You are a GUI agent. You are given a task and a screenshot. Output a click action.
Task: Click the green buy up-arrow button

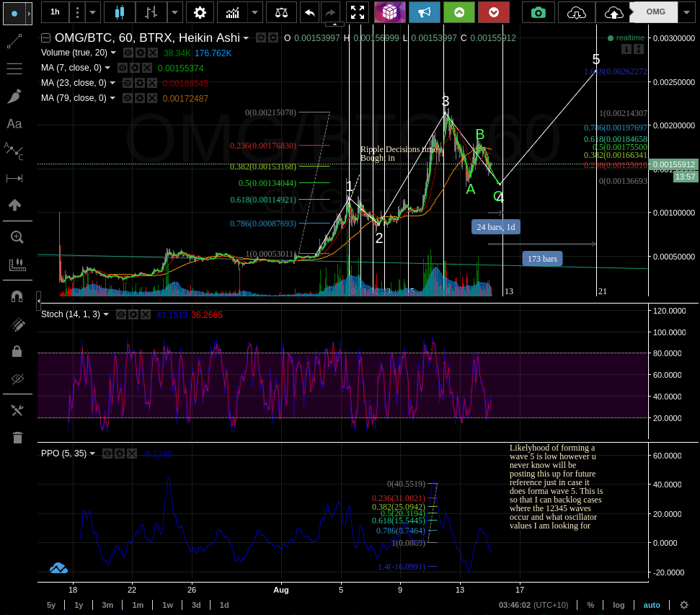(459, 12)
